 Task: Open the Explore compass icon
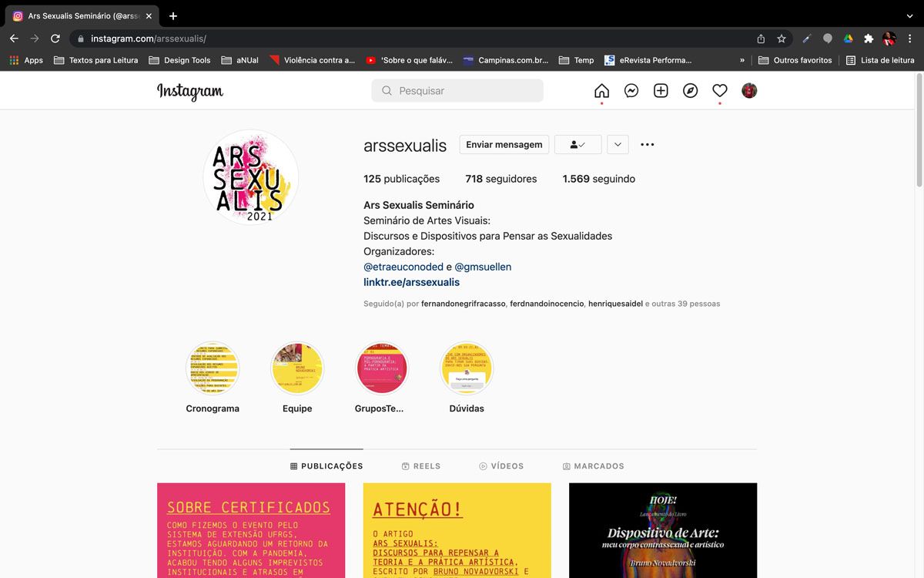click(691, 91)
